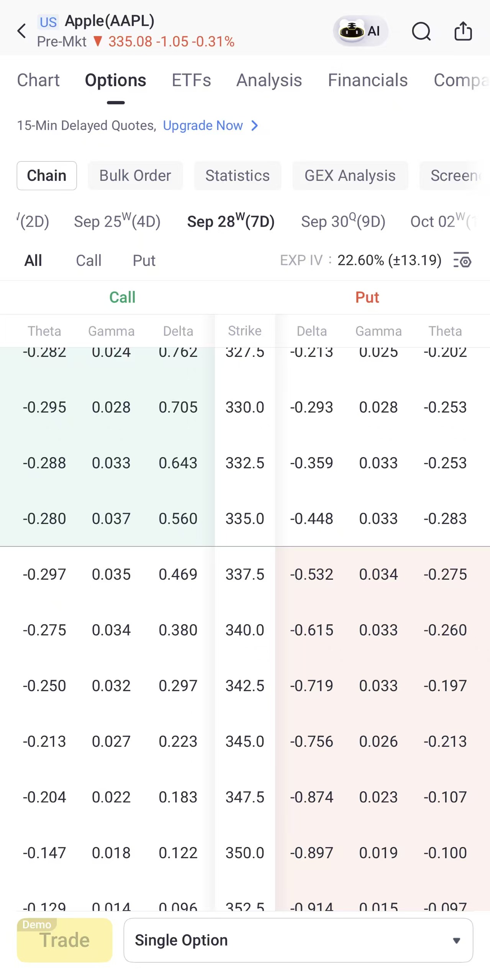Tap the back arrow icon
The image size is (490, 980).
(x=22, y=31)
